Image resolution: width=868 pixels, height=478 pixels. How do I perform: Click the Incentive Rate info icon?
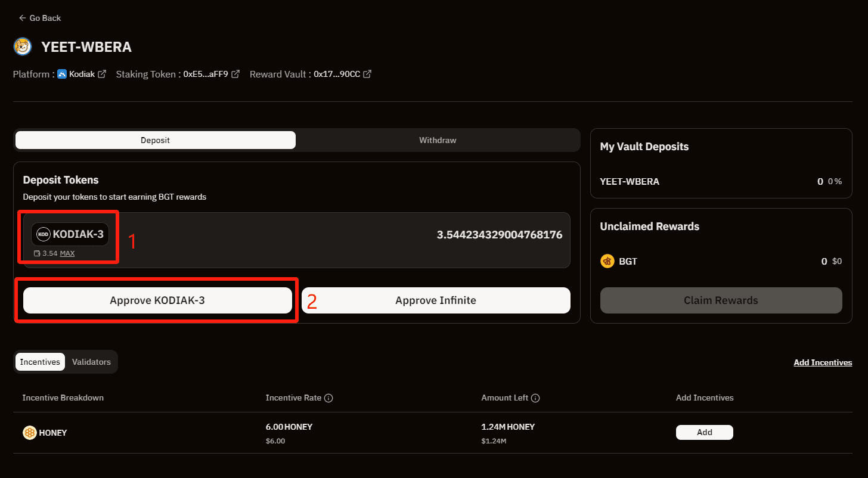pyautogui.click(x=328, y=398)
